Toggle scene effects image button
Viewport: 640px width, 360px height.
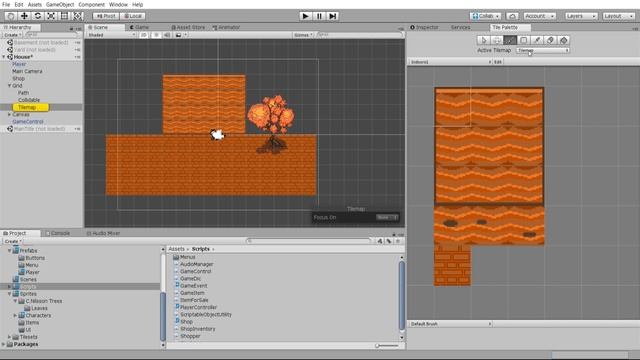178,35
